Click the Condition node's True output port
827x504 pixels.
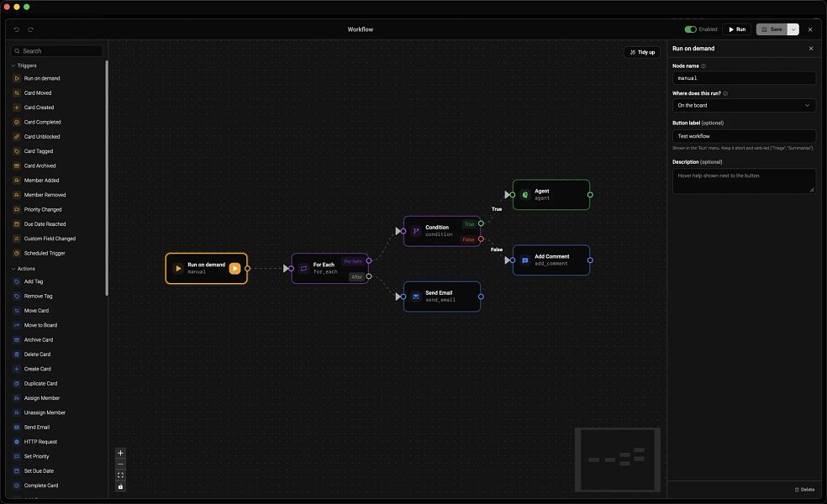(x=481, y=223)
